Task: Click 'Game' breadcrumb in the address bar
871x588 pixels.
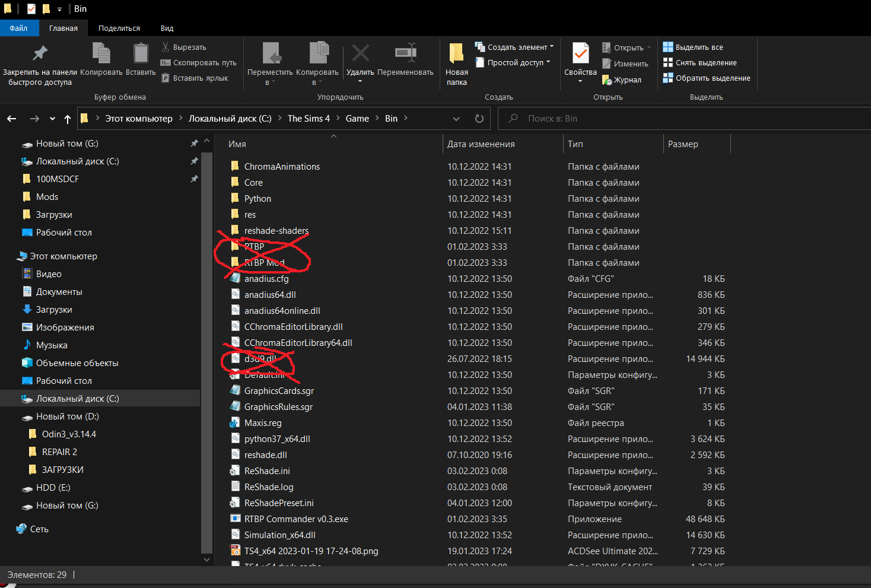Action: [357, 119]
